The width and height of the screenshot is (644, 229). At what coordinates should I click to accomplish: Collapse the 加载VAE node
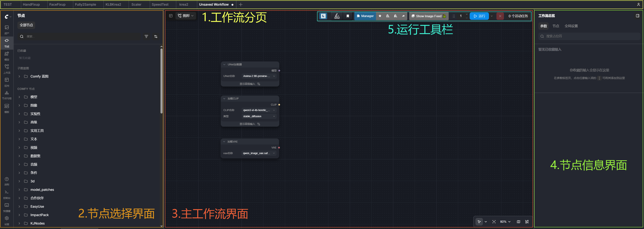224,142
